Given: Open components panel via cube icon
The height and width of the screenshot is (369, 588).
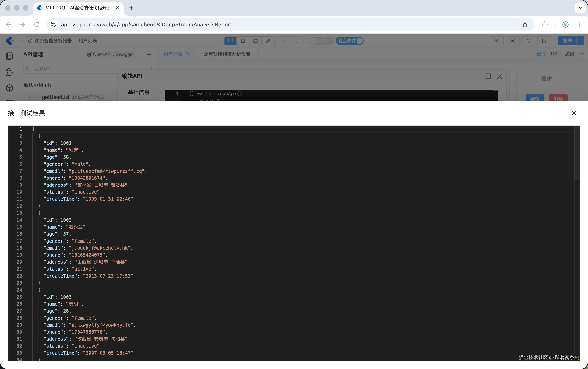Looking at the screenshot, I should (x=10, y=88).
